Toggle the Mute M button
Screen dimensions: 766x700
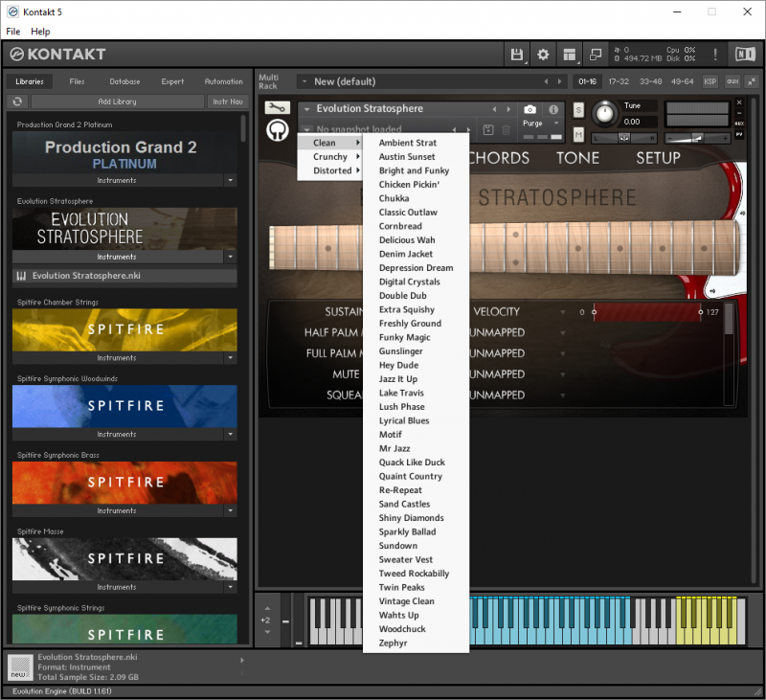click(x=578, y=134)
